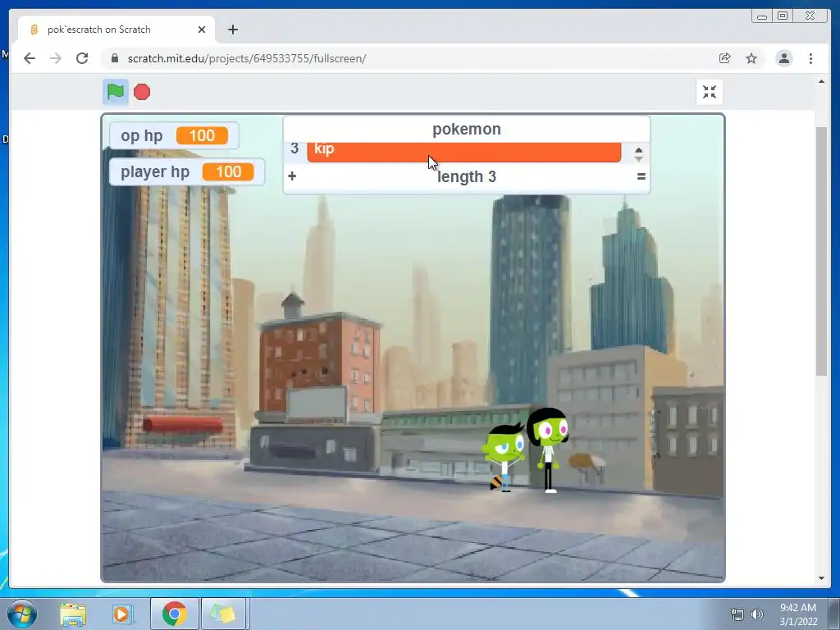Screen dimensions: 840x630
Task: Click page scrollbar down arrow
Action: pyautogui.click(x=821, y=578)
